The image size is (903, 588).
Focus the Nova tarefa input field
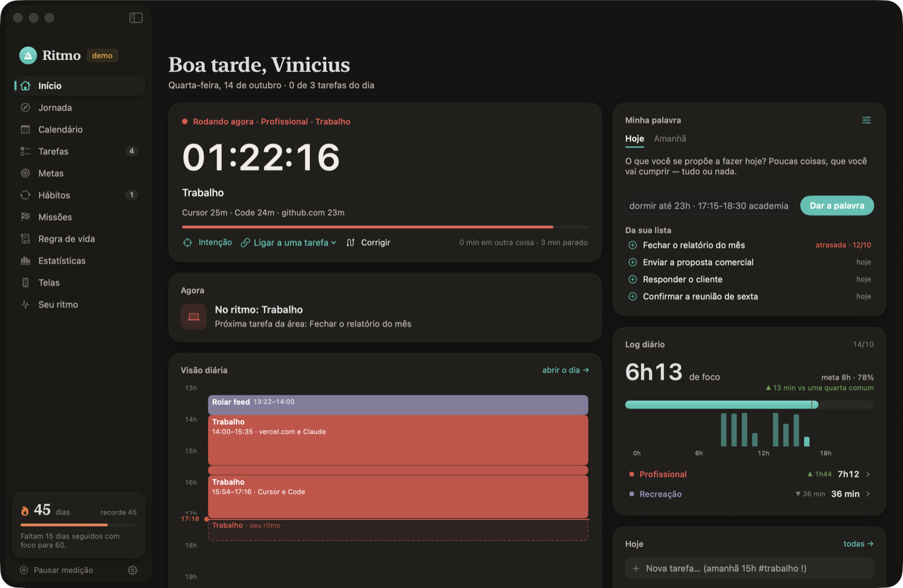click(749, 568)
